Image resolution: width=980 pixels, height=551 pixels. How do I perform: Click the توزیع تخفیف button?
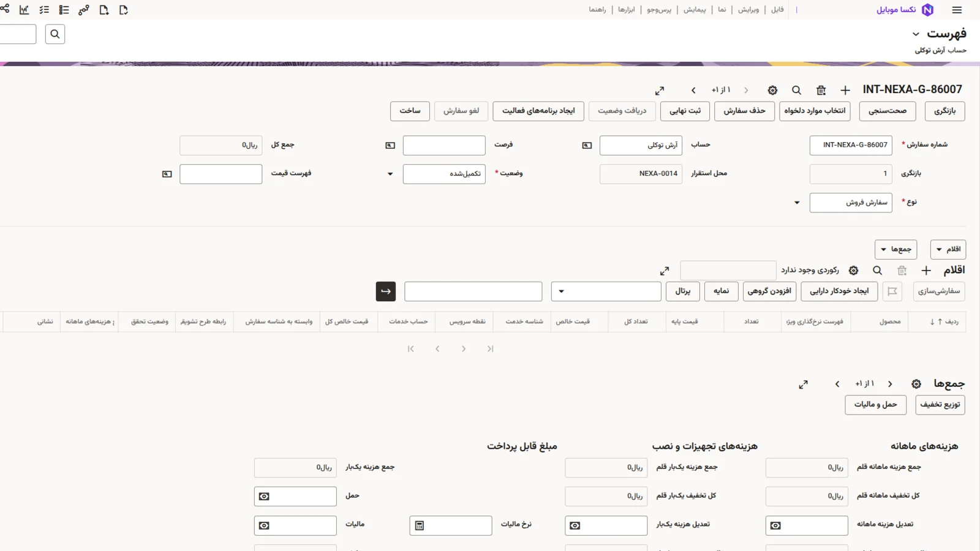(x=940, y=405)
